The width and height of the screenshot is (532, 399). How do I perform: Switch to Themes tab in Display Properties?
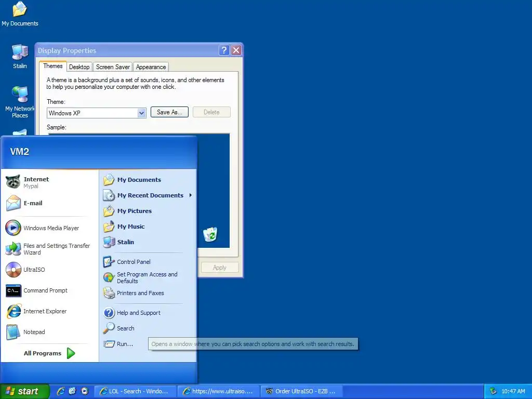click(x=53, y=66)
